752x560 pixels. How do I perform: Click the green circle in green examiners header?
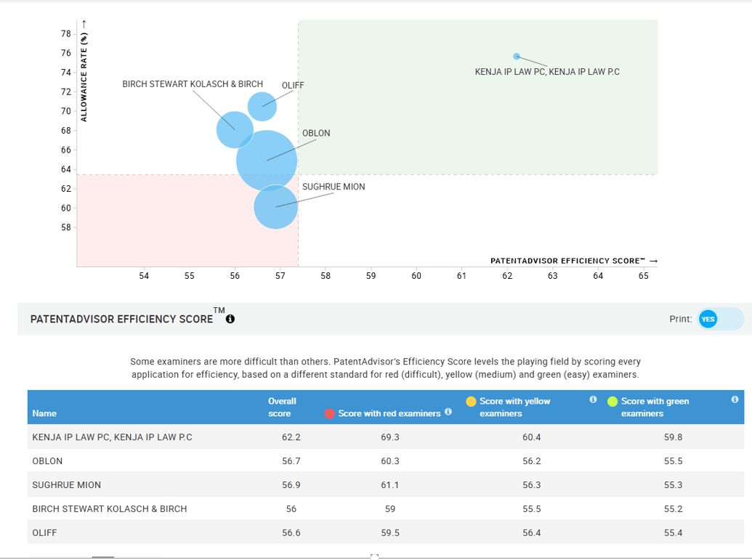tap(612, 401)
